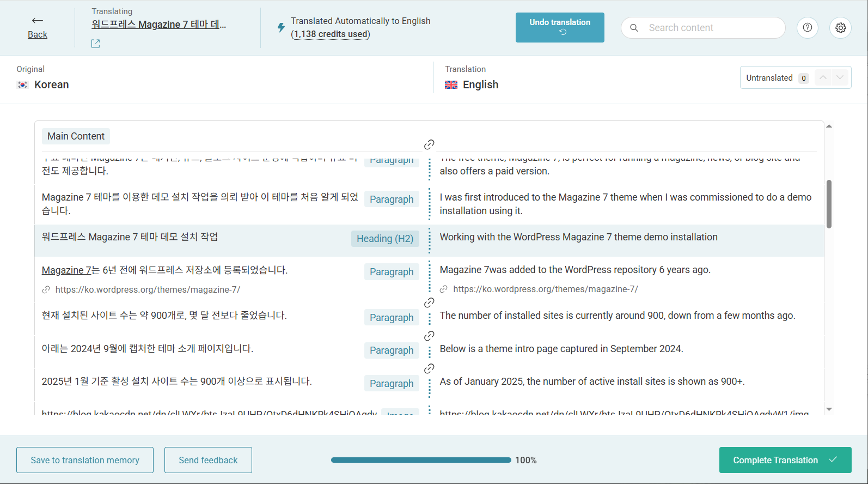Viewport: 868px width, 484px height.
Task: Click the Back arrow icon
Action: [37, 21]
